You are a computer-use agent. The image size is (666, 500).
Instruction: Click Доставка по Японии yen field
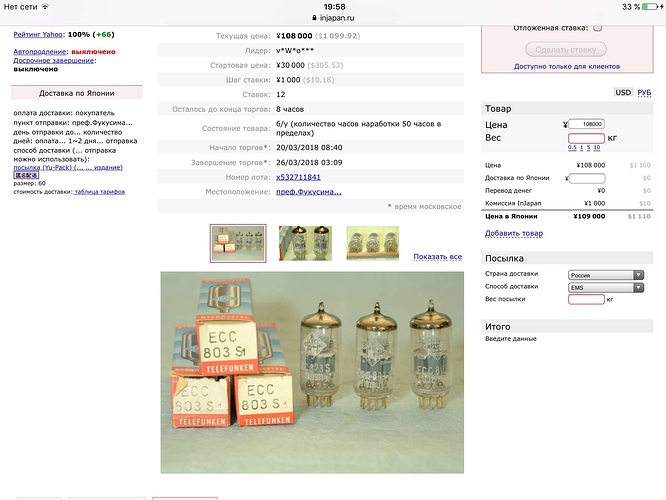(x=587, y=178)
